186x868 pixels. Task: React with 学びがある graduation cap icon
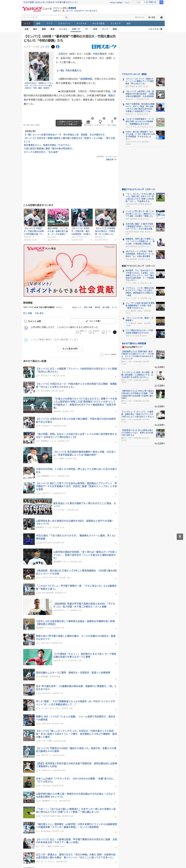click(x=89, y=122)
